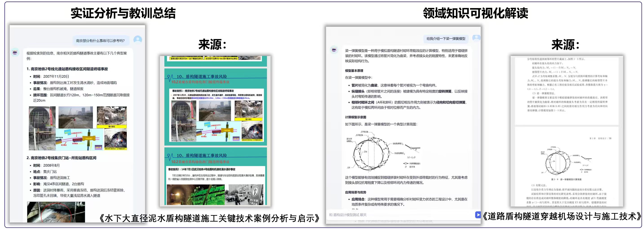Click the '时间: 2008年8月' bullet
The image size is (644, 229).
pos(46,165)
